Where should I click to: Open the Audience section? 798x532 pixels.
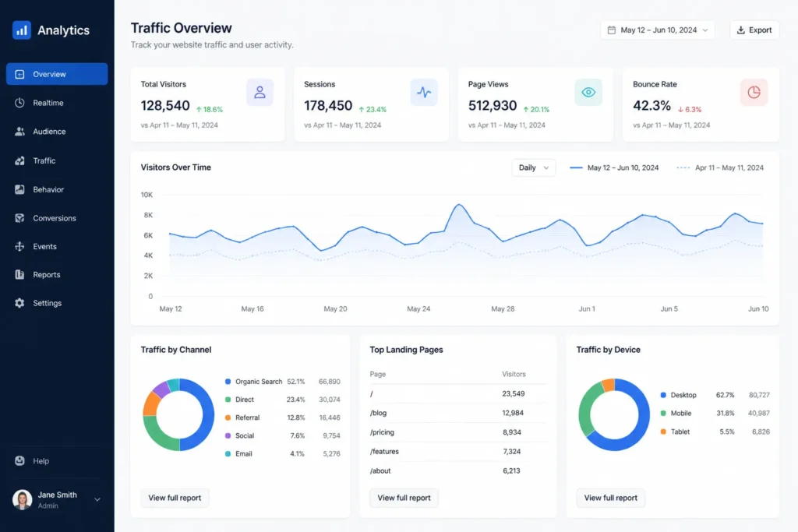pos(57,131)
